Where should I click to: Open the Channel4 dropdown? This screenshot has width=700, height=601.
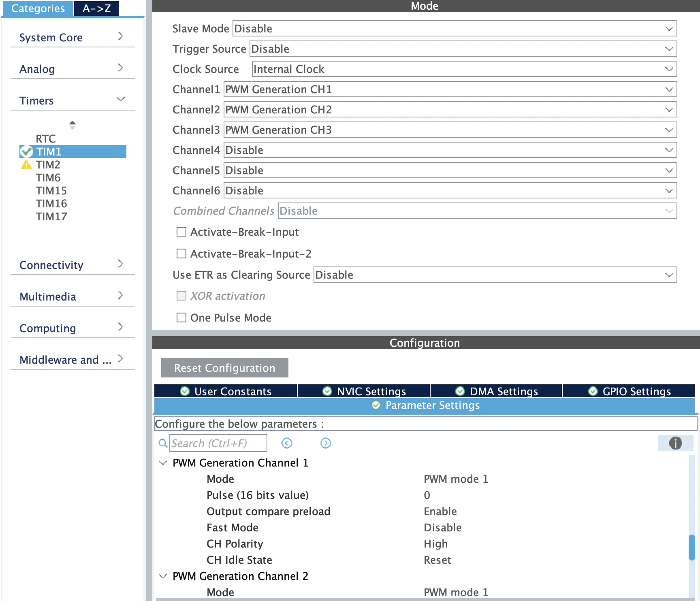450,150
